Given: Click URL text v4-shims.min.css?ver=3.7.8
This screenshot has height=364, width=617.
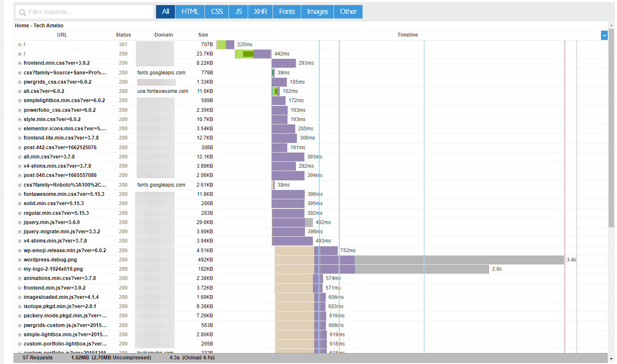Looking at the screenshot, I should pos(57,166).
